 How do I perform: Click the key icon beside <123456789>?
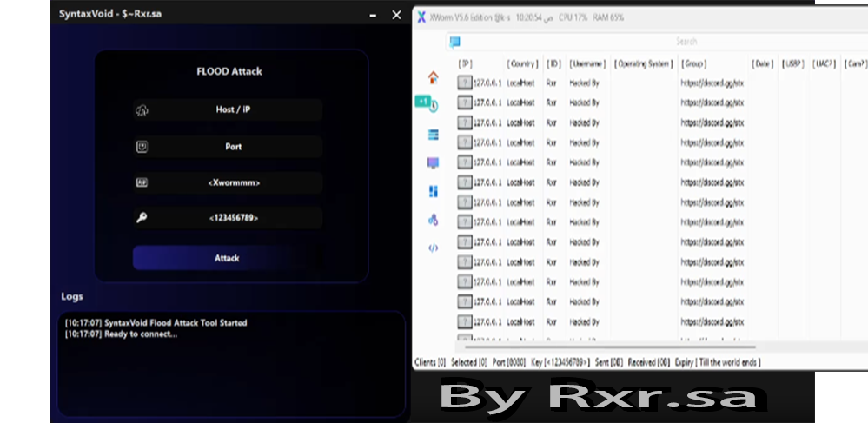tap(142, 218)
